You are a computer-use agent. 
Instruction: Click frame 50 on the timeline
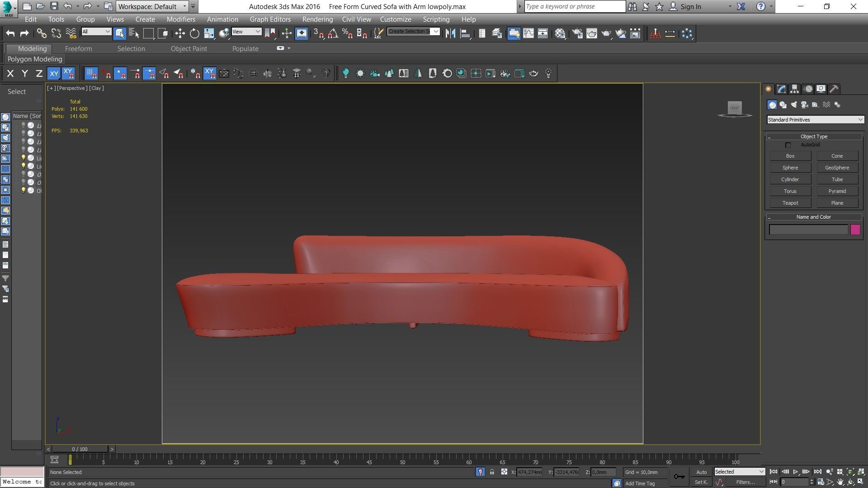point(402,460)
